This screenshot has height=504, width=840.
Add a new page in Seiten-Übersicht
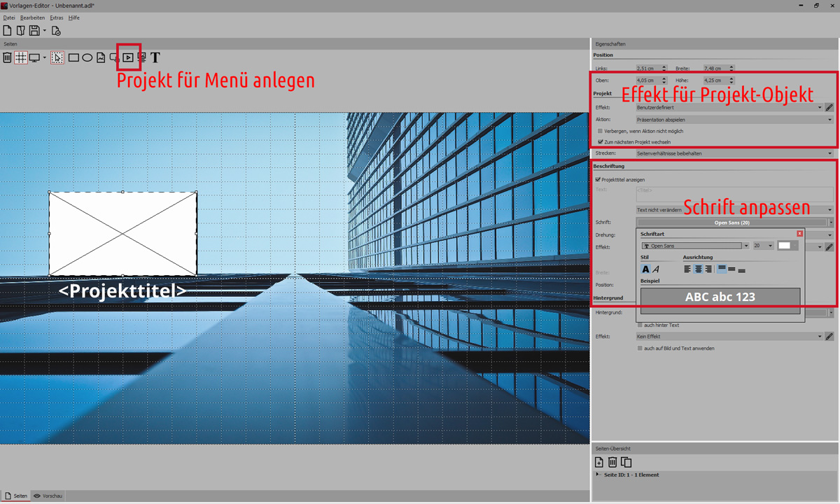click(598, 462)
